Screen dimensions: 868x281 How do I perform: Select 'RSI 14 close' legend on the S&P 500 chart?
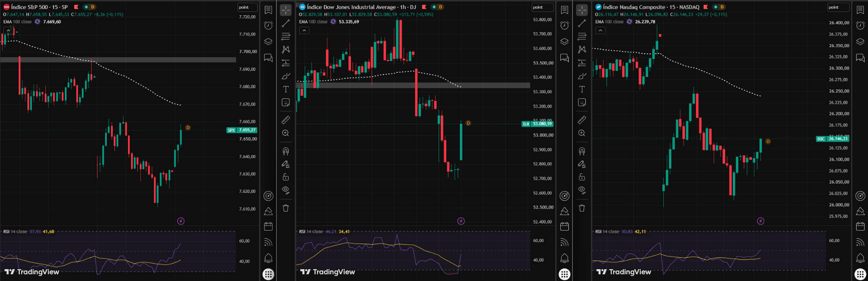(x=15, y=231)
